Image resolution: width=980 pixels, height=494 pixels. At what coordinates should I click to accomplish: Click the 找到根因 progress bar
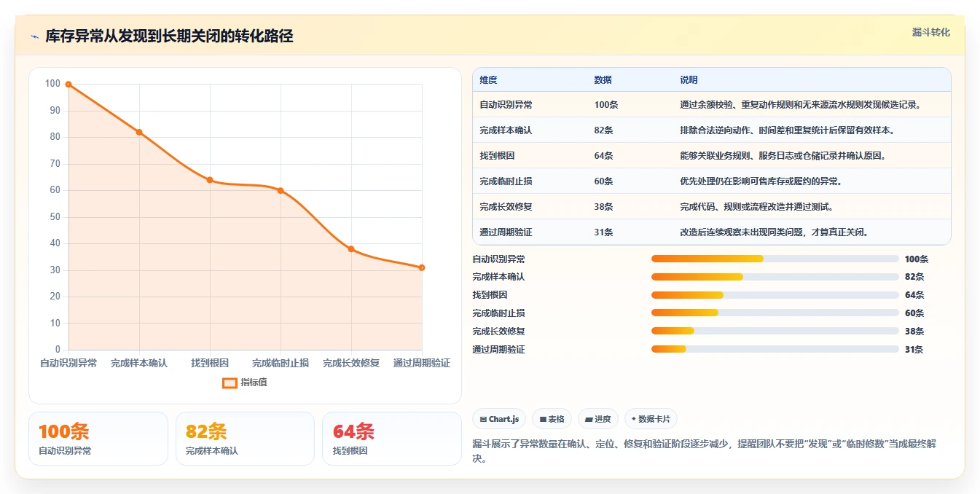click(775, 295)
